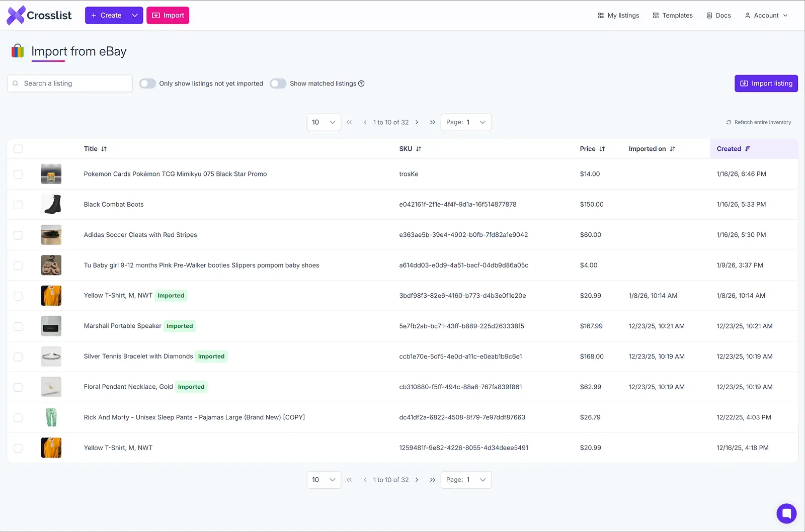Image resolution: width=805 pixels, height=532 pixels.
Task: Sort by Imported on arrows
Action: point(672,149)
